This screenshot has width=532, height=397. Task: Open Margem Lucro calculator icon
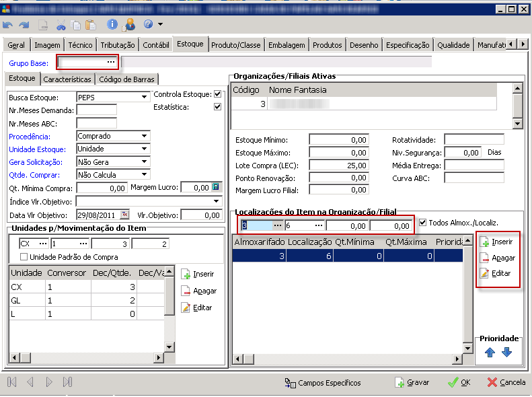[x=216, y=188]
